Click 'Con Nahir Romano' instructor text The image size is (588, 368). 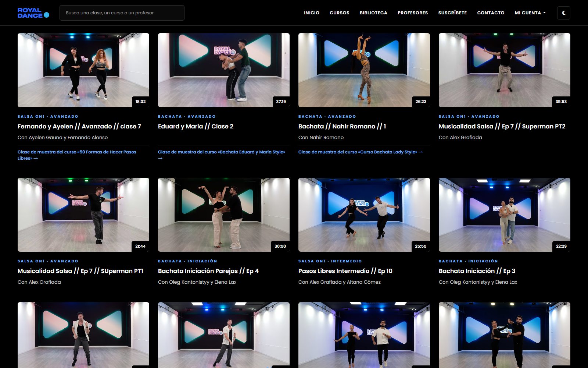321,137
